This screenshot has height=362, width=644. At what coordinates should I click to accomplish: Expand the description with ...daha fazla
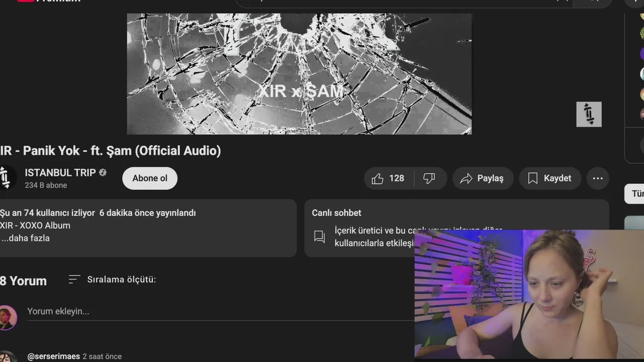click(x=25, y=238)
